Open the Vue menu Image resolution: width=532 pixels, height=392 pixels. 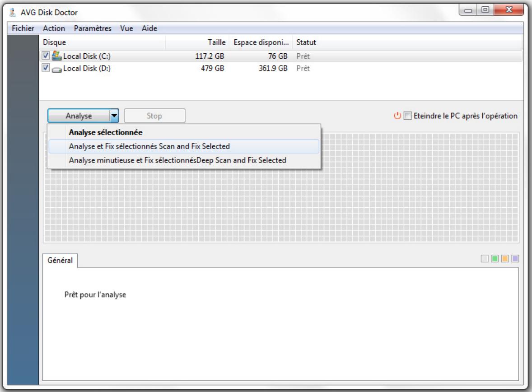pos(126,28)
